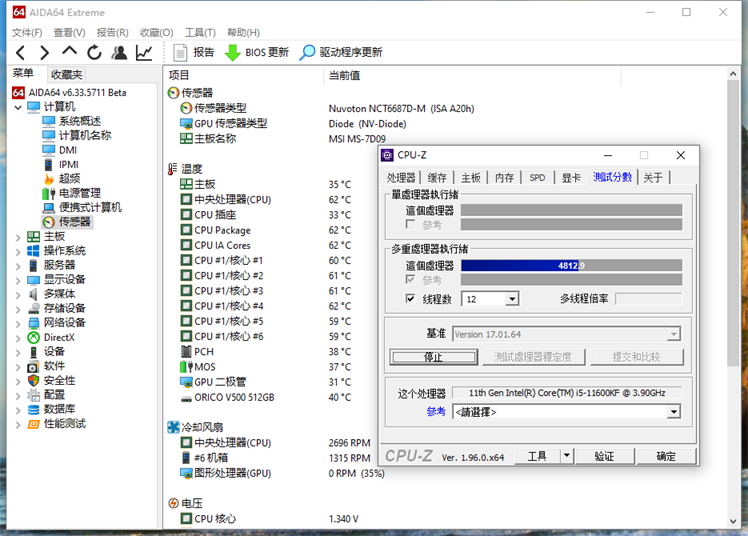748x536 pixels.
Task: Go up one level with up arrow
Action: tap(69, 52)
